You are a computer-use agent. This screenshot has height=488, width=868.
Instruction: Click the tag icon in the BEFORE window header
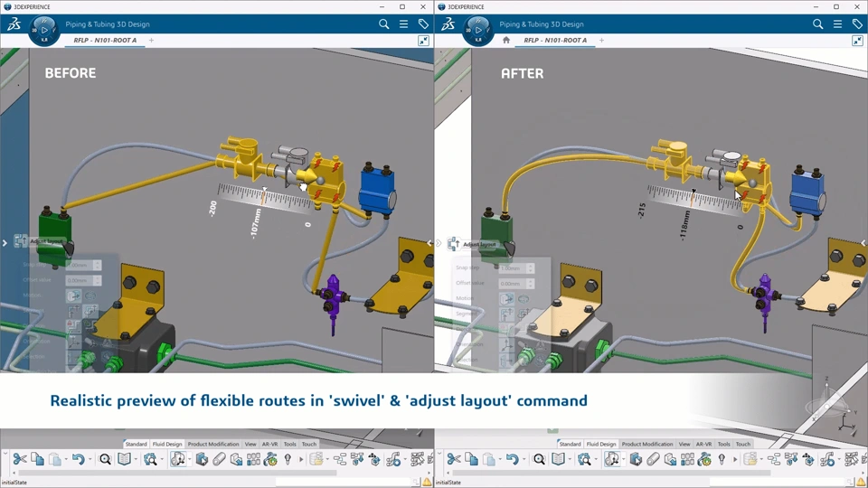[x=423, y=23]
